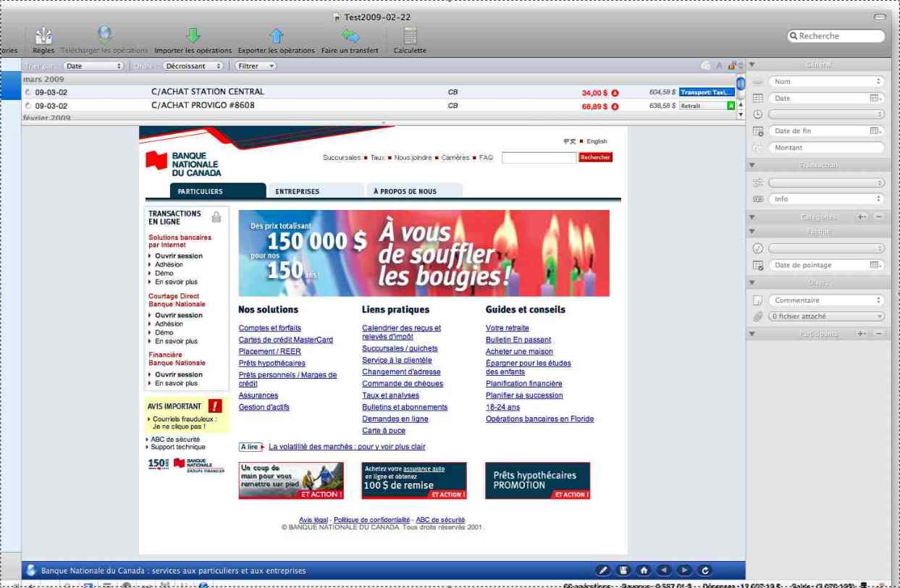The image size is (900, 588).
Task: Navigate back with the left arrow icon
Action: pyautogui.click(x=664, y=571)
